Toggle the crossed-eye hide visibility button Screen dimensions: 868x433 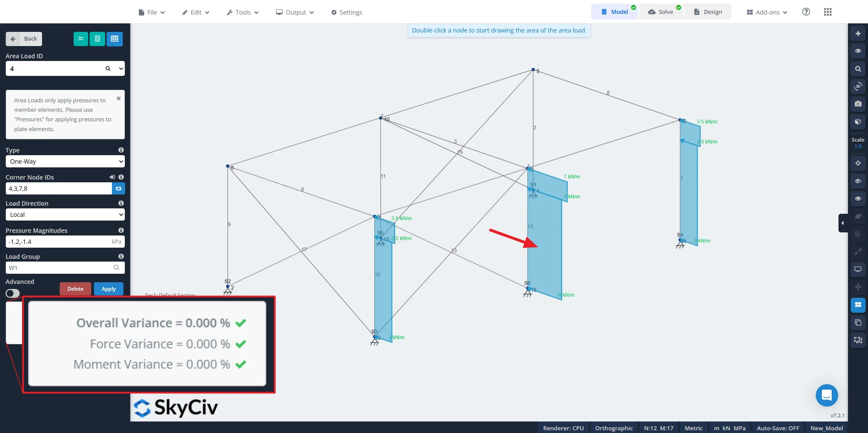[858, 181]
